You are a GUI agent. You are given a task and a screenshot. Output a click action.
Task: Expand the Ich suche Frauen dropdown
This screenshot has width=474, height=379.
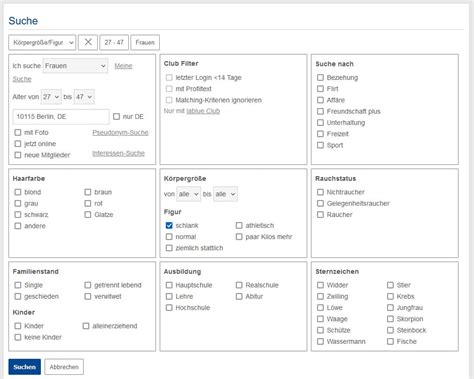(x=75, y=66)
